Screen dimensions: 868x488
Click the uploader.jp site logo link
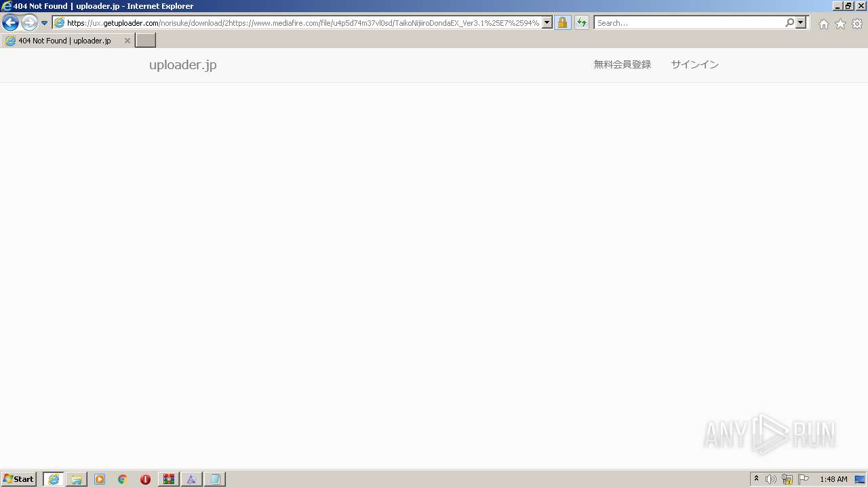coord(183,65)
